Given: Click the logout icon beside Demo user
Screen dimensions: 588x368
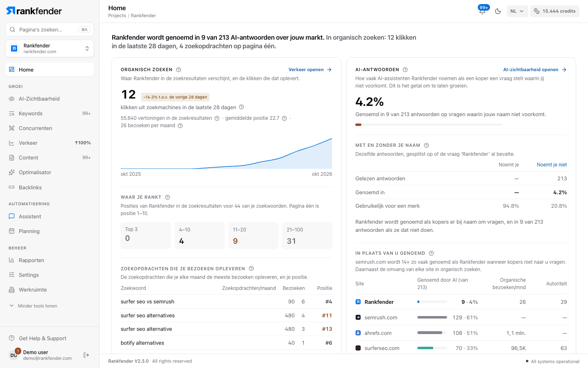Looking at the screenshot, I should tap(86, 355).
